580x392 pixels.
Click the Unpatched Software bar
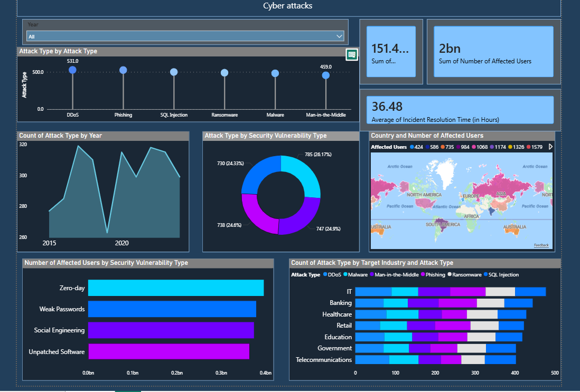tap(168, 351)
